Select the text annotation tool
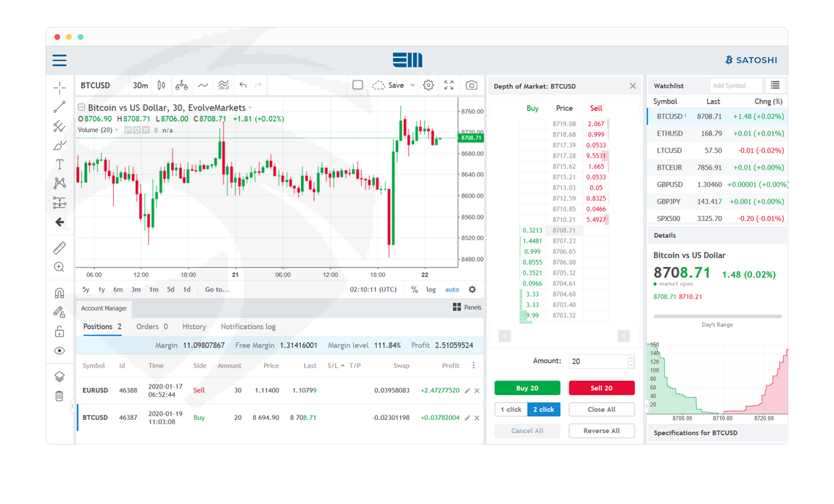Screen dimensions: 834x504 click(x=59, y=165)
